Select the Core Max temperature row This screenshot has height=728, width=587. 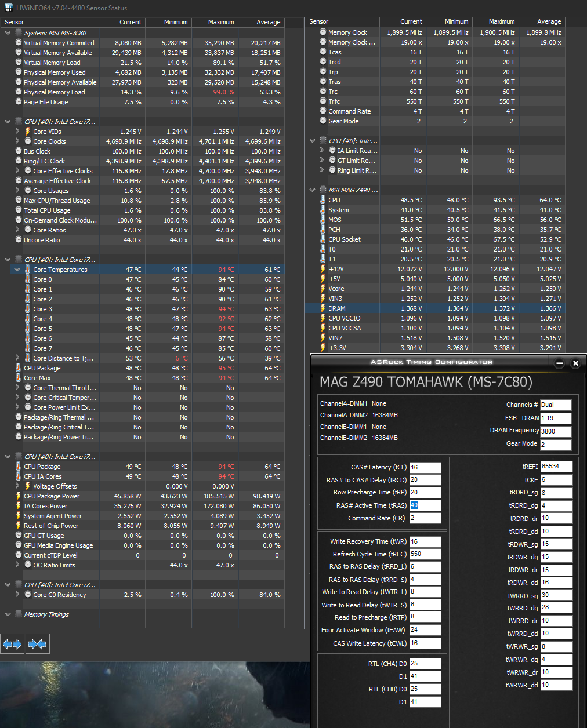pyautogui.click(x=143, y=378)
